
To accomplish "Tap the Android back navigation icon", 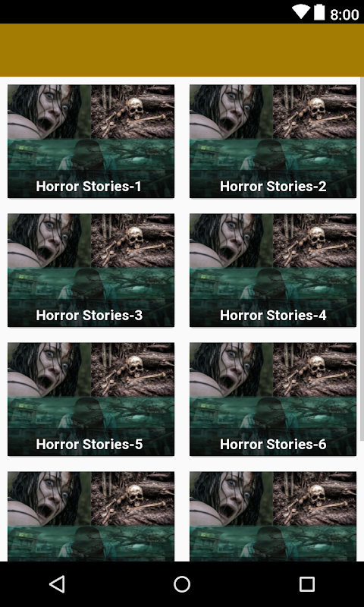I will (x=57, y=583).
